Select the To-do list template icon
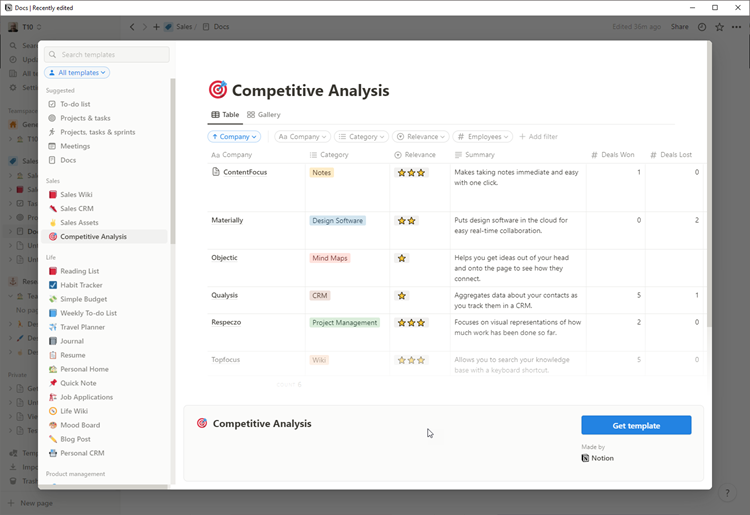The image size is (750, 515). pyautogui.click(x=52, y=104)
